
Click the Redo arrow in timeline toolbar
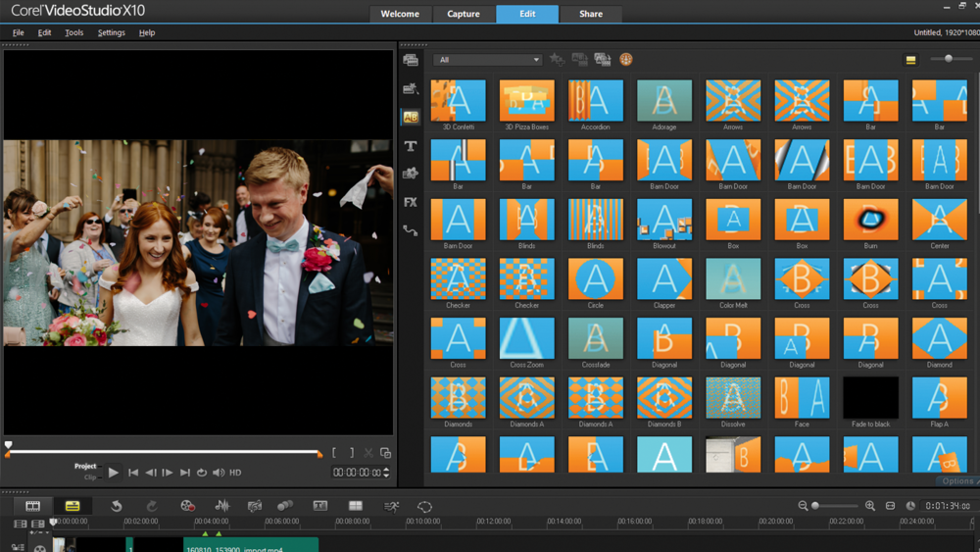(x=152, y=506)
